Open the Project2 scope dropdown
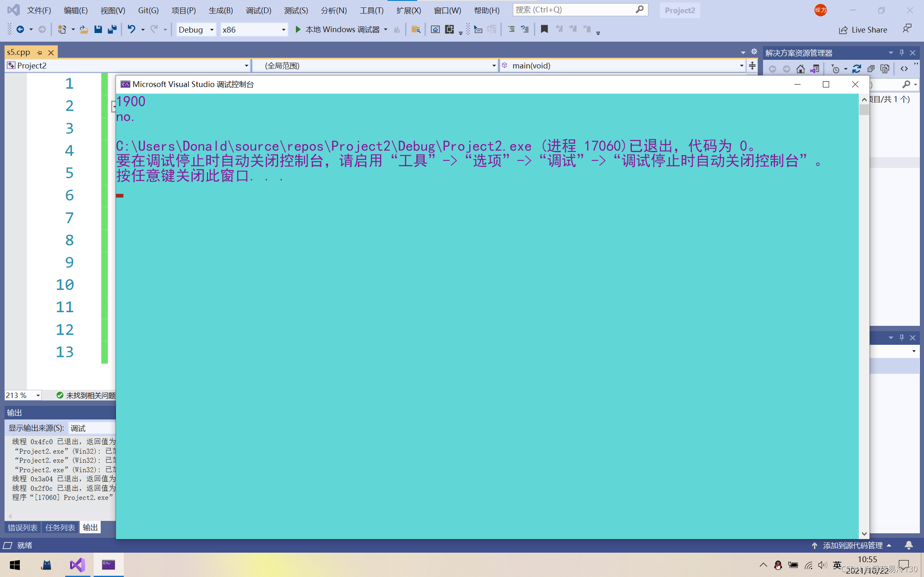Image resolution: width=924 pixels, height=577 pixels. [x=128, y=66]
